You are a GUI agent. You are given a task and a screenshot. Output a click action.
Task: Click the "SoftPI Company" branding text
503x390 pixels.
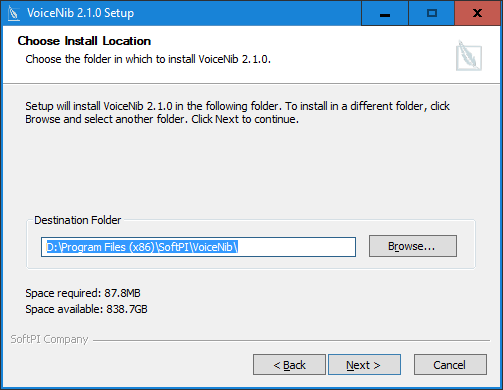[x=49, y=339]
